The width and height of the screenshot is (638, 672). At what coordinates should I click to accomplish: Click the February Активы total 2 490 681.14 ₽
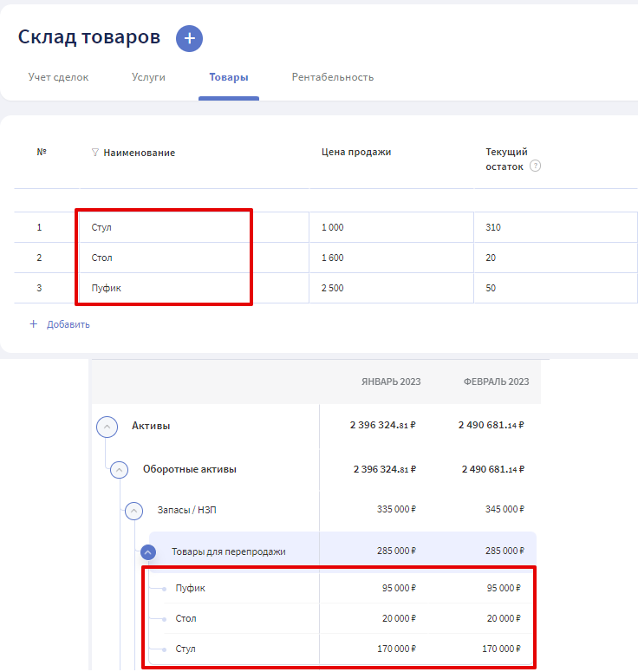click(x=491, y=425)
